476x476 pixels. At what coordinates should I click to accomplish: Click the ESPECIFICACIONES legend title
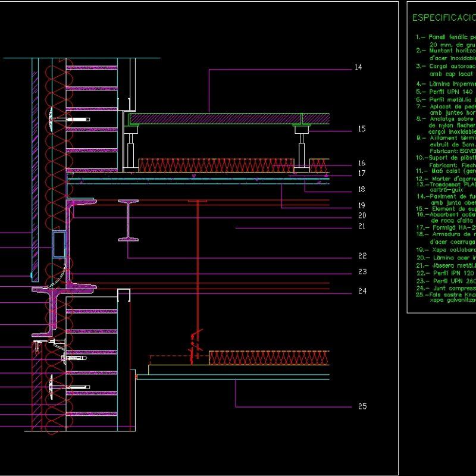point(443,19)
